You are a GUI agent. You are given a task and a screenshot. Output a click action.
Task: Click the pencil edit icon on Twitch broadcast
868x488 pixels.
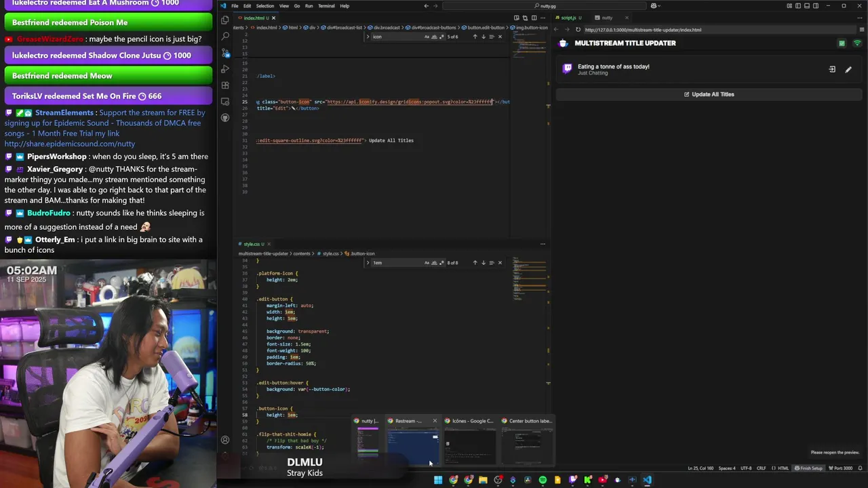pyautogui.click(x=848, y=69)
